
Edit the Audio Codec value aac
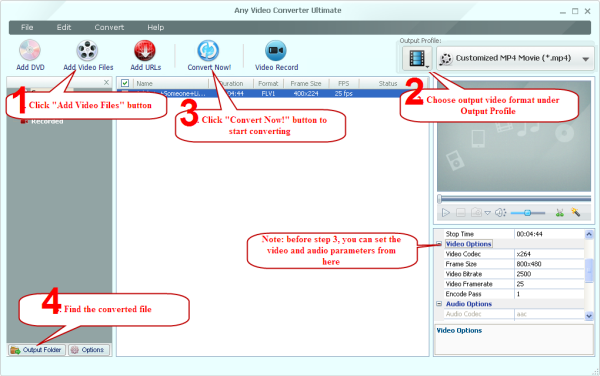point(549,314)
